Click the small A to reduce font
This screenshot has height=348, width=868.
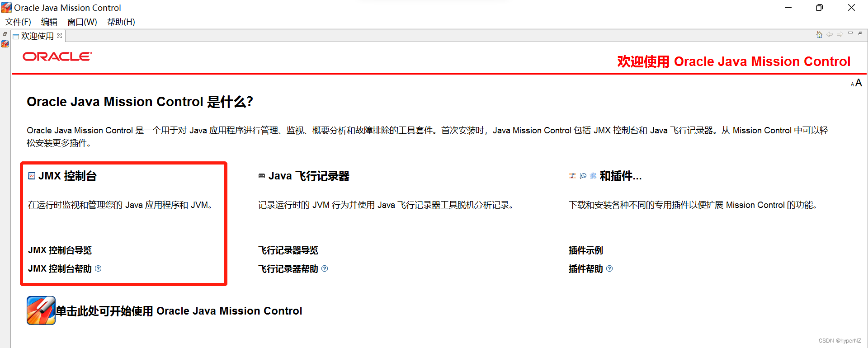click(x=852, y=84)
